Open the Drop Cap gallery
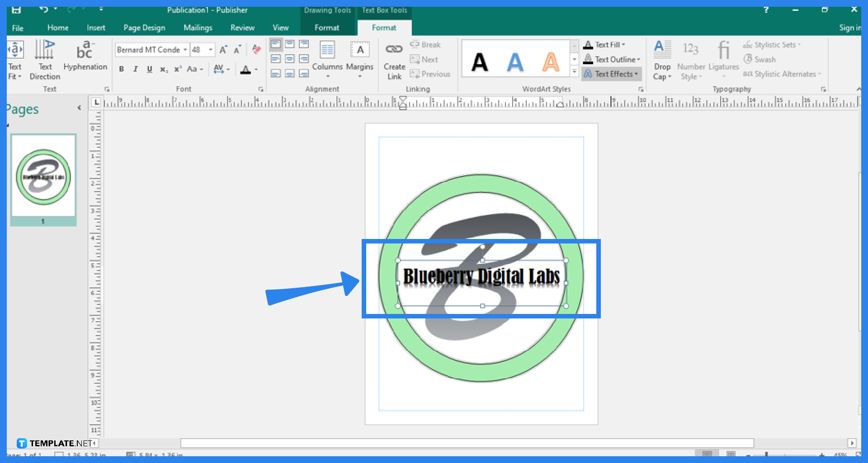Screen dimensions: 868x463 tap(662, 60)
